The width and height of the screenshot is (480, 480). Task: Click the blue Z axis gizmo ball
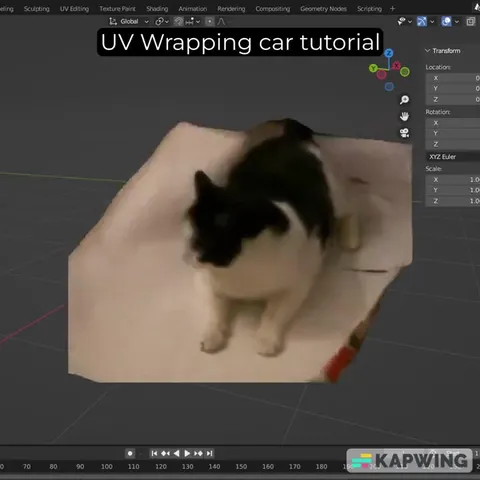tap(389, 53)
